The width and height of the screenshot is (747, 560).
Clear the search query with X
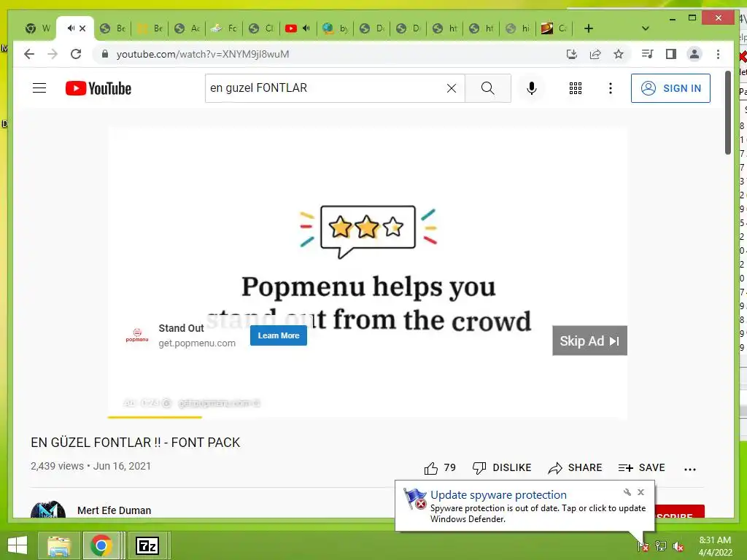coord(451,88)
